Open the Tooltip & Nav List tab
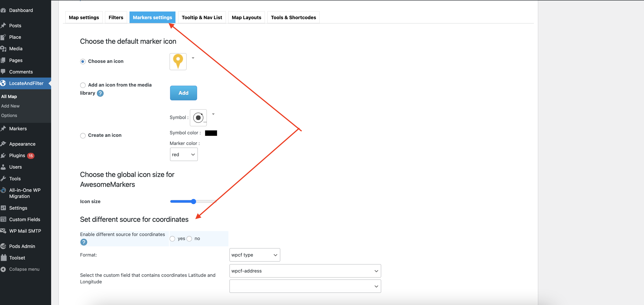Image resolution: width=644 pixels, height=305 pixels. [x=202, y=18]
